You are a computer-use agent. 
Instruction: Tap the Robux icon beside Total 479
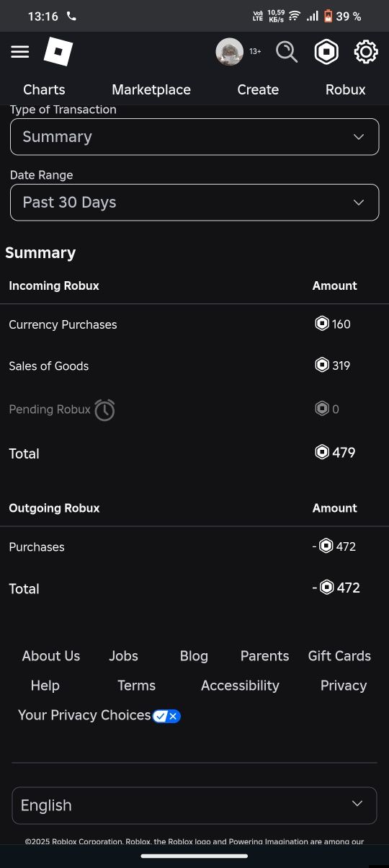(322, 452)
